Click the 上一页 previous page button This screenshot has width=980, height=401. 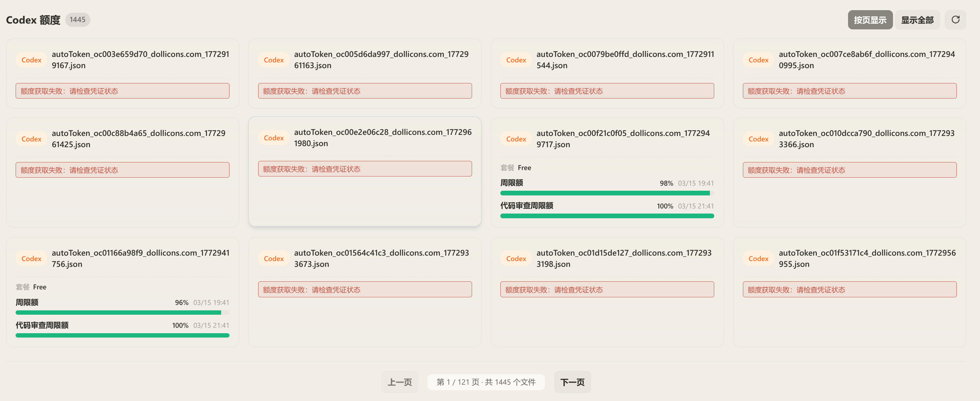pos(400,381)
